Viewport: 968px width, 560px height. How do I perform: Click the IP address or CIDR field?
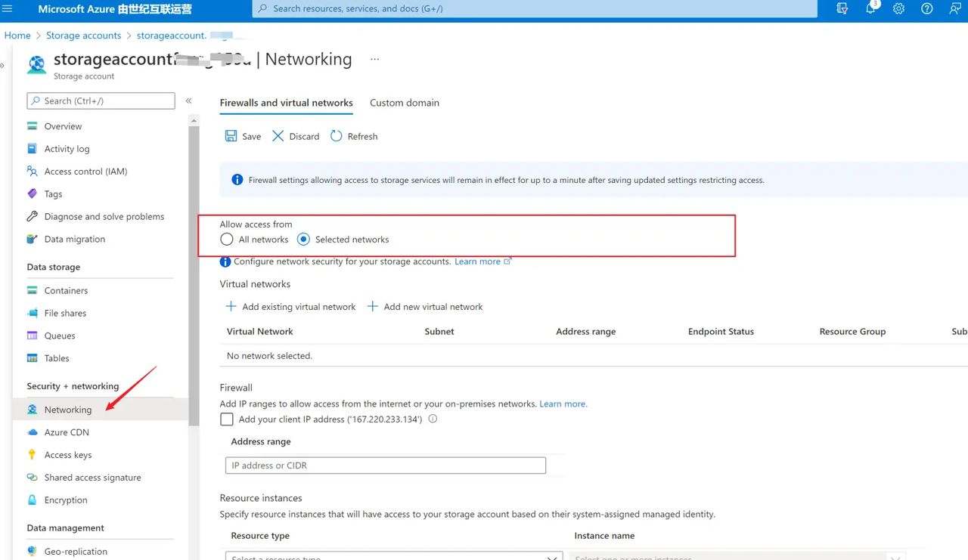click(385, 465)
